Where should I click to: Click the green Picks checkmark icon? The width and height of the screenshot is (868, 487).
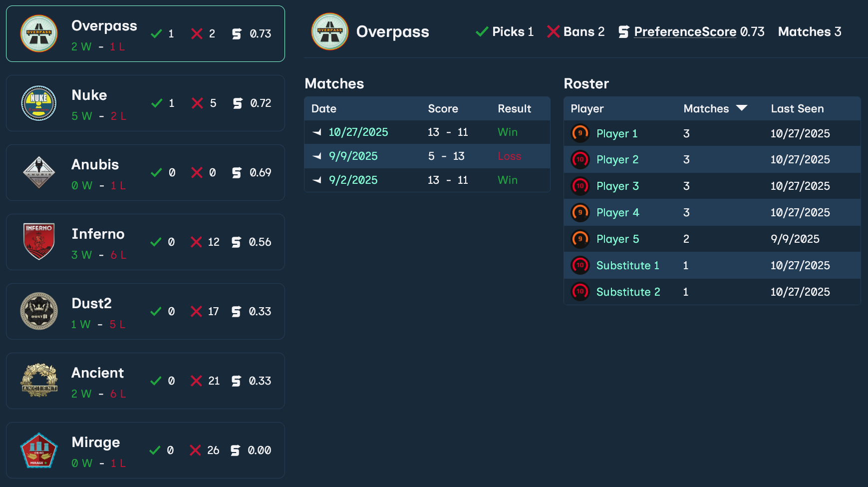click(481, 31)
